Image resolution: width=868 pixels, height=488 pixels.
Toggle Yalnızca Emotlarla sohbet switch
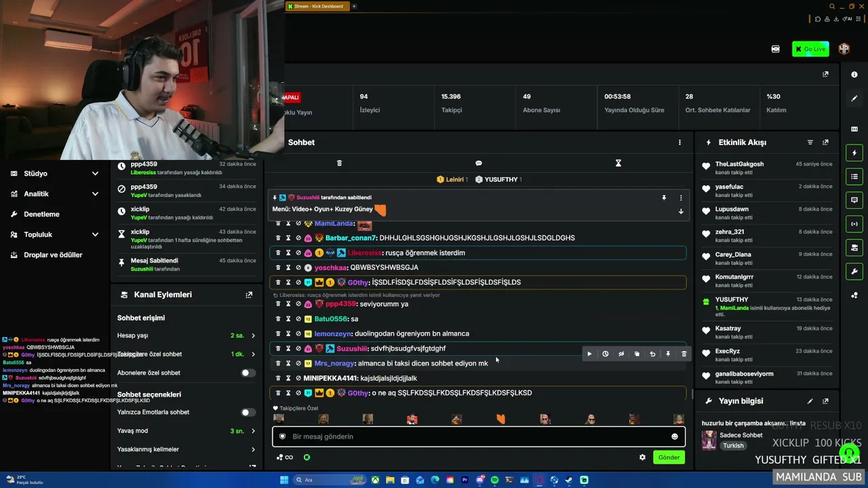248,412
